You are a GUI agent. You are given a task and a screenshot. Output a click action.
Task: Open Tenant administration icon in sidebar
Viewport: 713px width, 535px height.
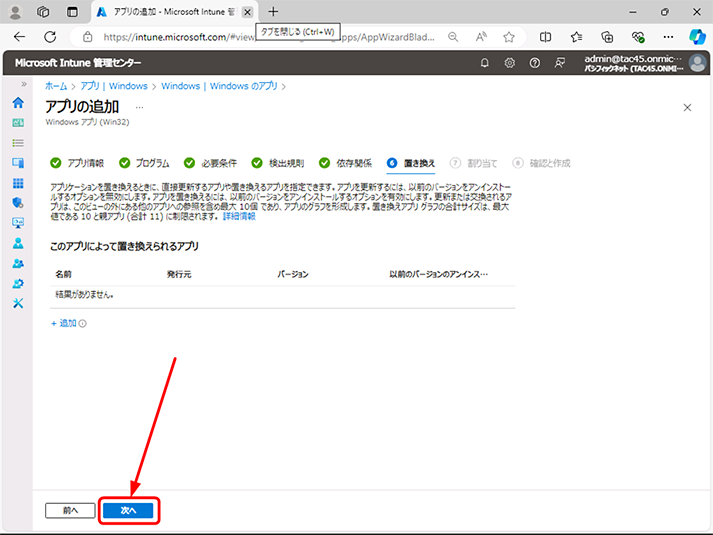[x=18, y=284]
